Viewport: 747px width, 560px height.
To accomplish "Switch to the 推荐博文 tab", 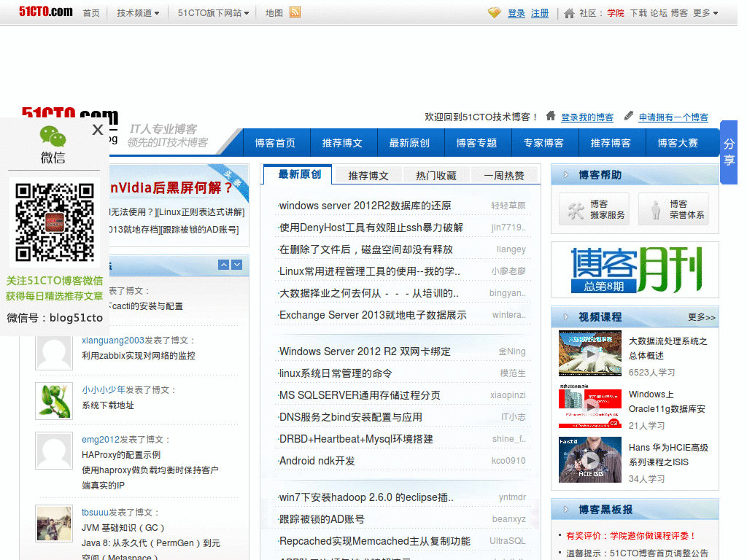I will pyautogui.click(x=368, y=176).
